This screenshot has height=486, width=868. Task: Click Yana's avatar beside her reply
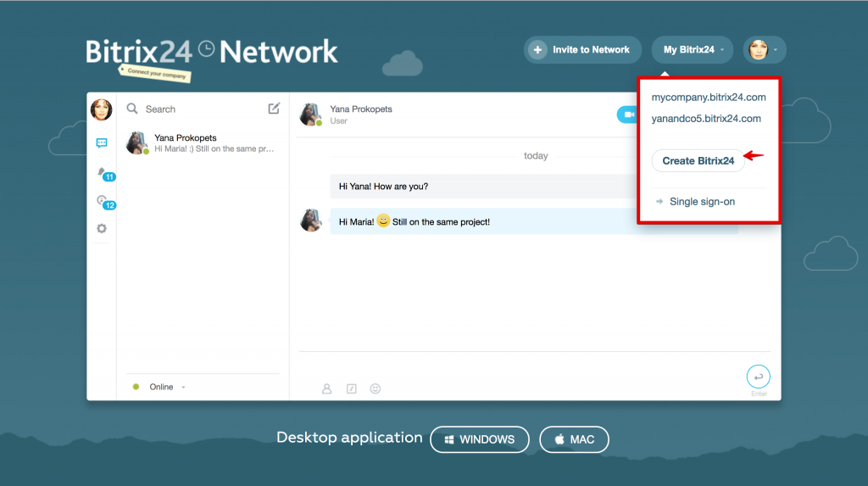coord(311,221)
